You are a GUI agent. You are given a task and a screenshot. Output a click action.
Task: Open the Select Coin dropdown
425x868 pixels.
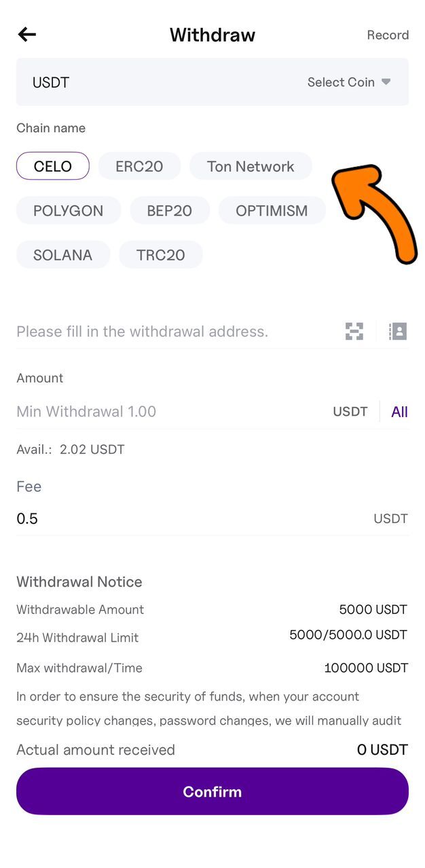tap(348, 82)
